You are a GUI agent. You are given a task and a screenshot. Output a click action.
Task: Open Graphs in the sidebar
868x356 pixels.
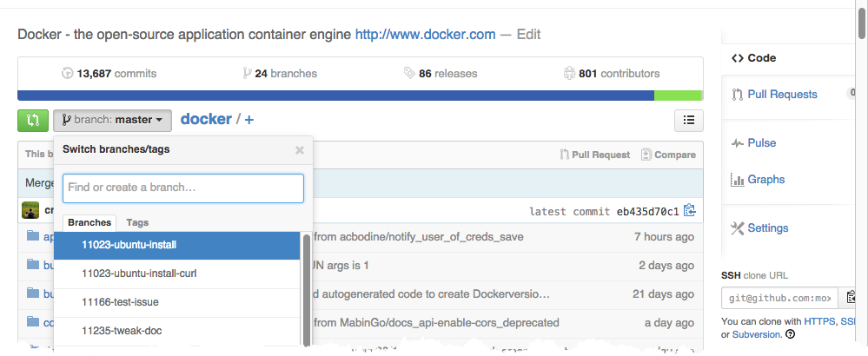point(766,180)
